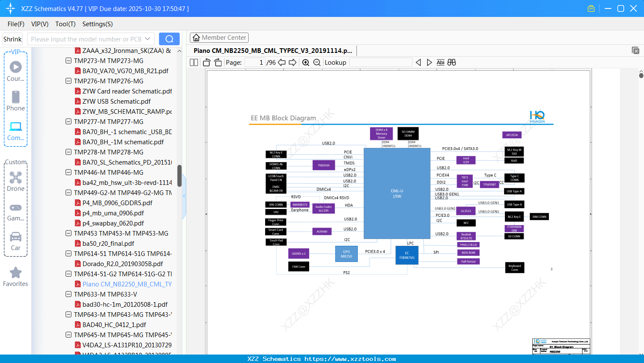Open the Member Center
The image size is (644, 363).
click(219, 38)
